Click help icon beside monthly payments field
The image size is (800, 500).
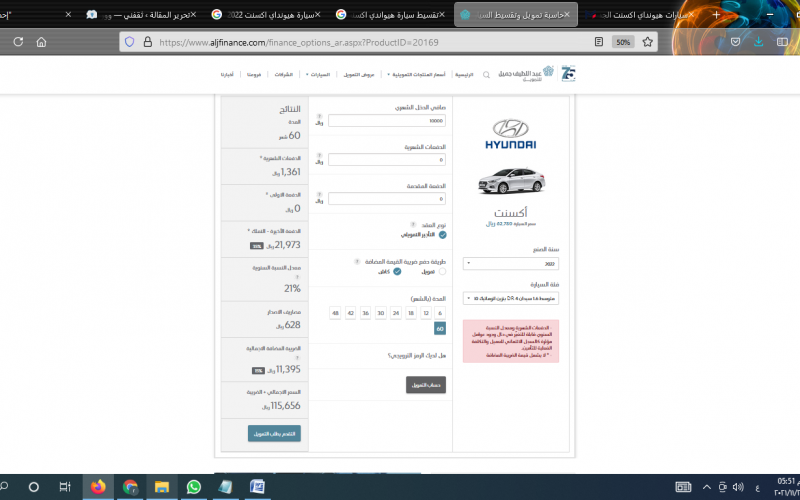coord(319,155)
